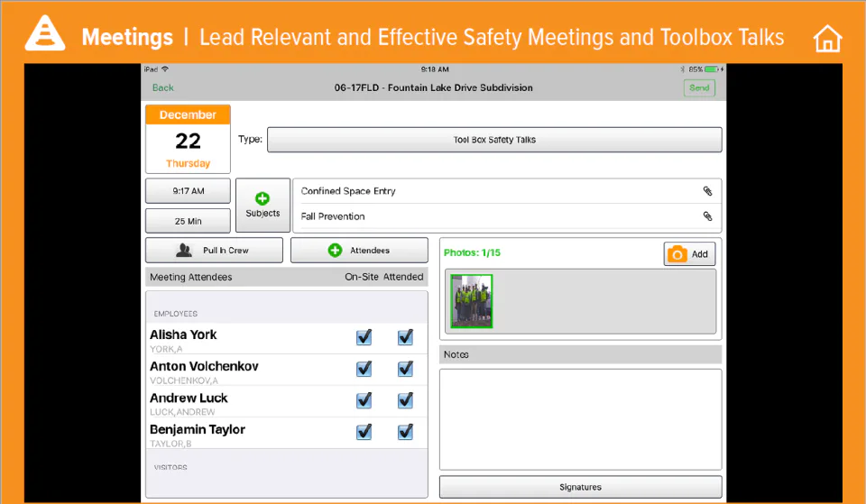Click the Meetings header title
Image resolution: width=866 pixels, height=504 pixels.
pos(127,38)
